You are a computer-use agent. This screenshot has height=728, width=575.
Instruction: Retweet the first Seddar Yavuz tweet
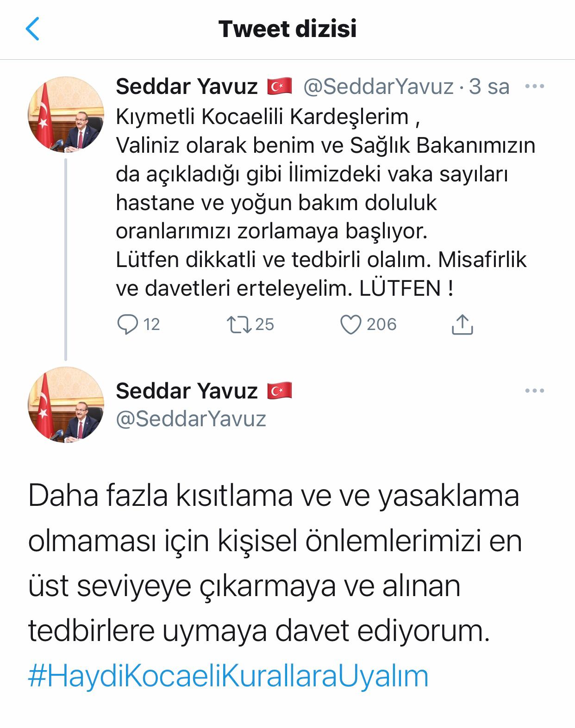239,324
